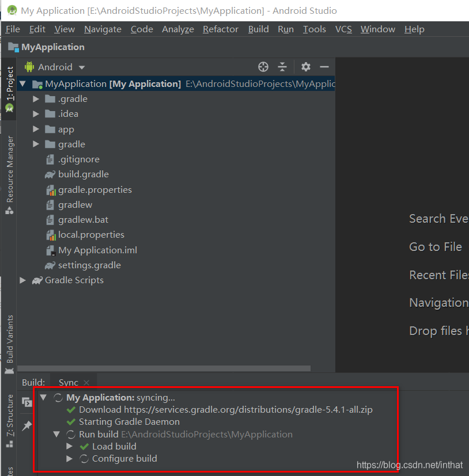469x476 pixels.
Task: Click the My Application.iml file icon
Action: tap(51, 250)
